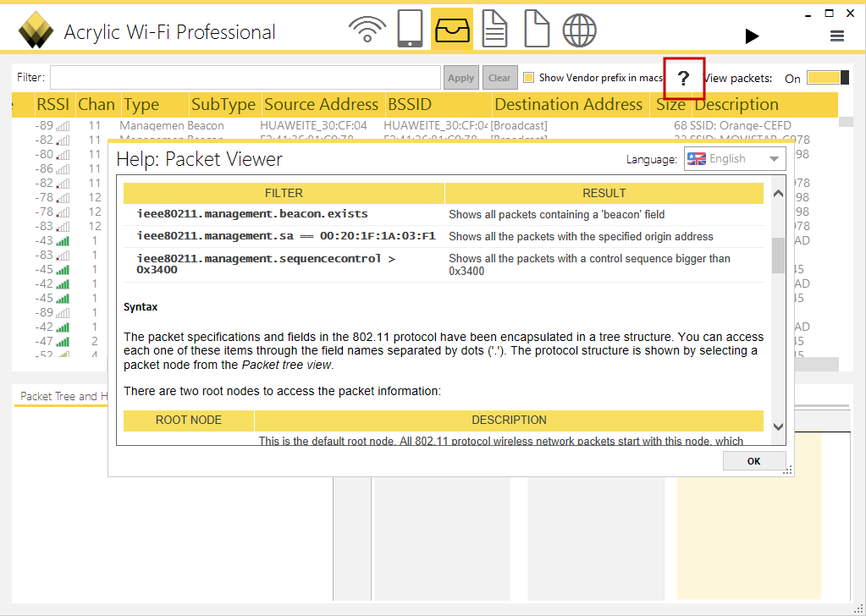
Task: Click the blank page capture icon
Action: coord(537,29)
